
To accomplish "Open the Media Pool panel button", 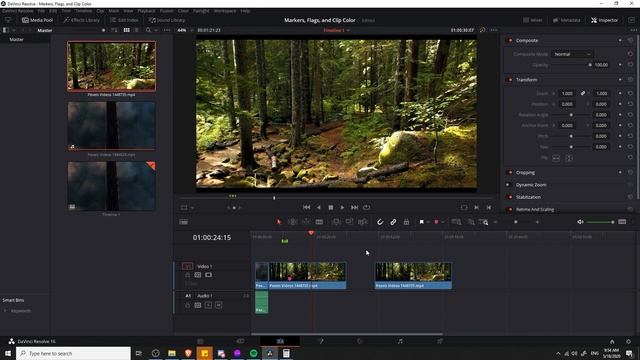I will pyautogui.click(x=37, y=20).
